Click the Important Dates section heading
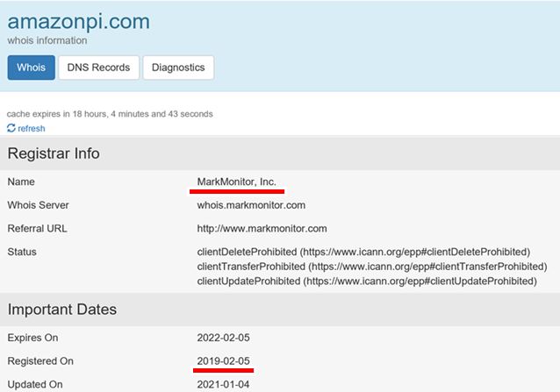Viewport: 560px width, 392px height. tap(62, 310)
